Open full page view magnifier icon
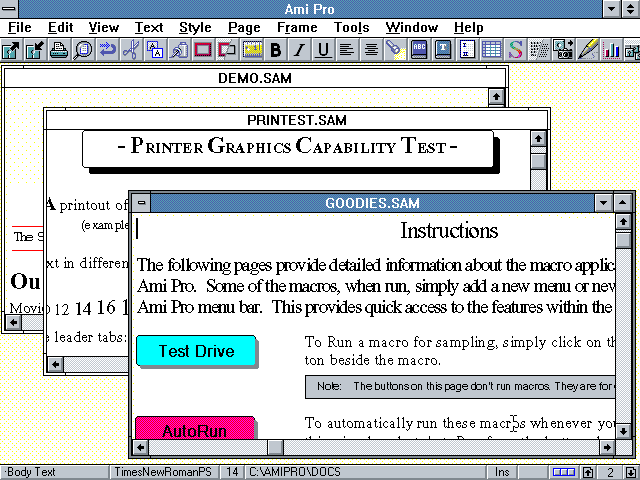Viewport: 640px width, 480px height. (83, 49)
